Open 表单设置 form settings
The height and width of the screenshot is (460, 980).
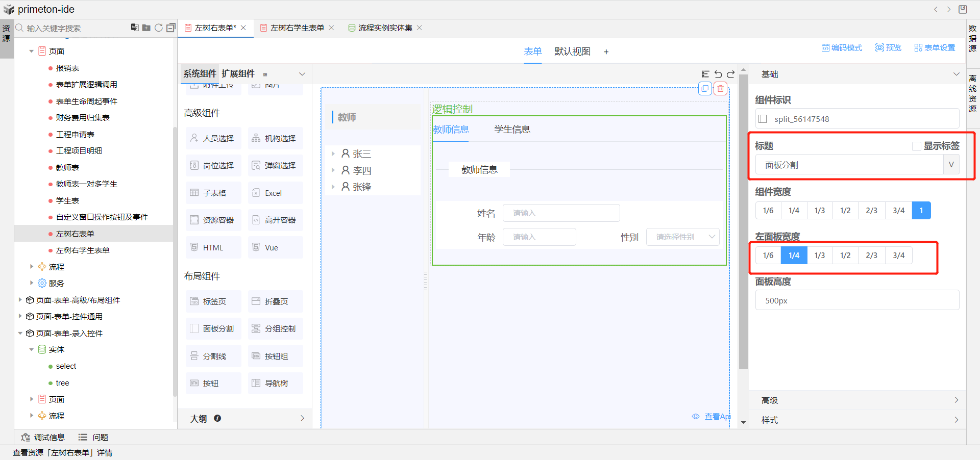click(935, 48)
